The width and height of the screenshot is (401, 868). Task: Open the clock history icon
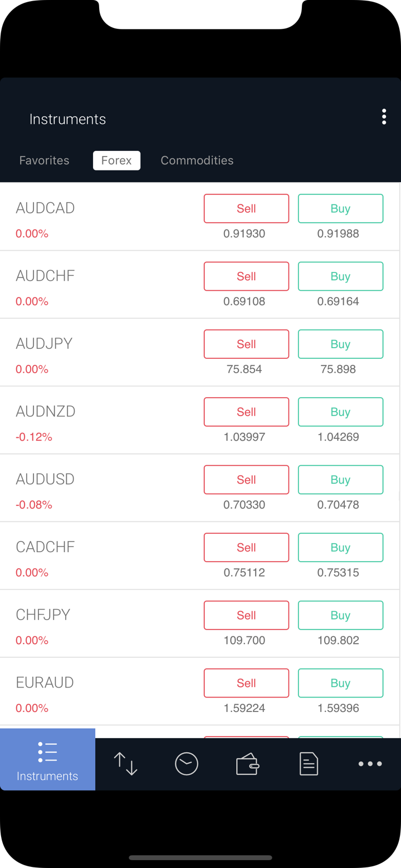(187, 763)
